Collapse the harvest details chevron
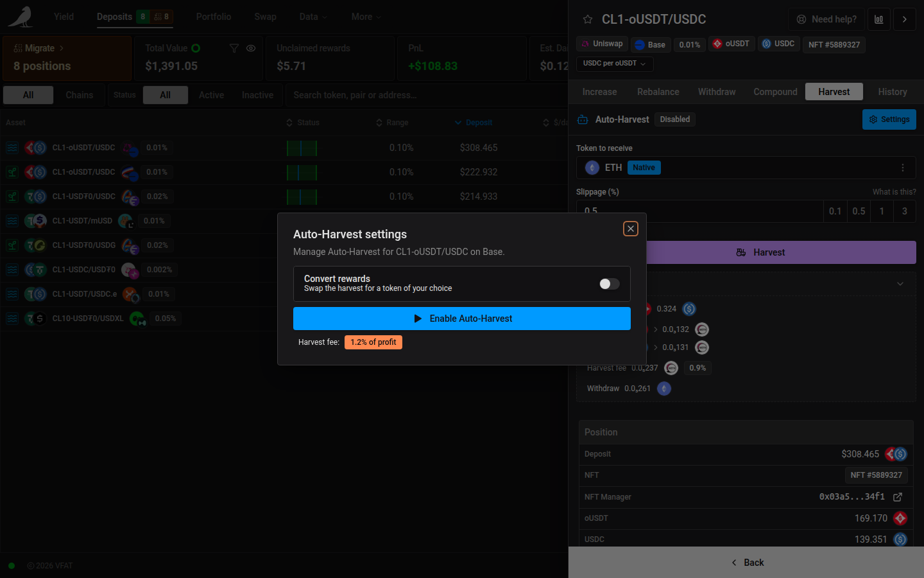Screen dimensions: 924x578 pyautogui.click(x=900, y=284)
